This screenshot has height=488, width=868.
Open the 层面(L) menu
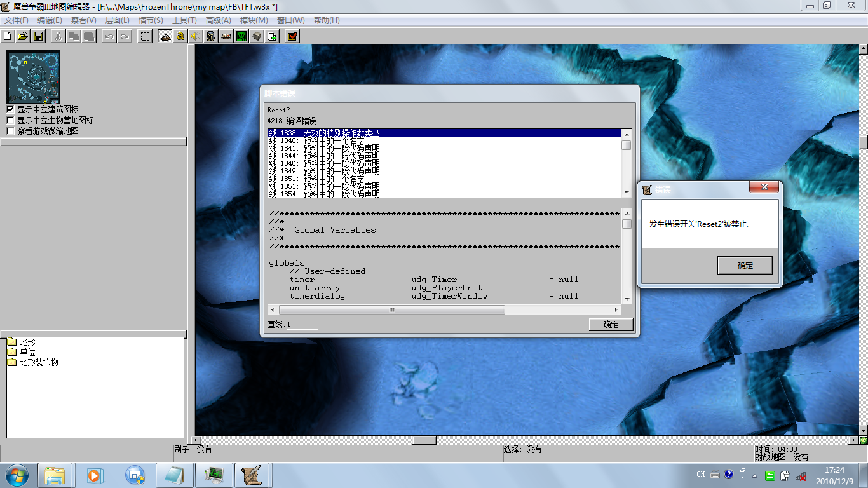pyautogui.click(x=117, y=20)
